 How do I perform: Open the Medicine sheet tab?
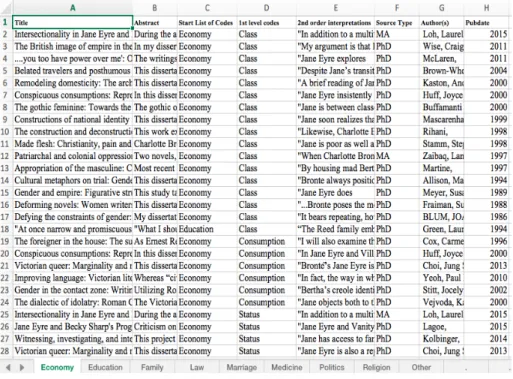(287, 367)
